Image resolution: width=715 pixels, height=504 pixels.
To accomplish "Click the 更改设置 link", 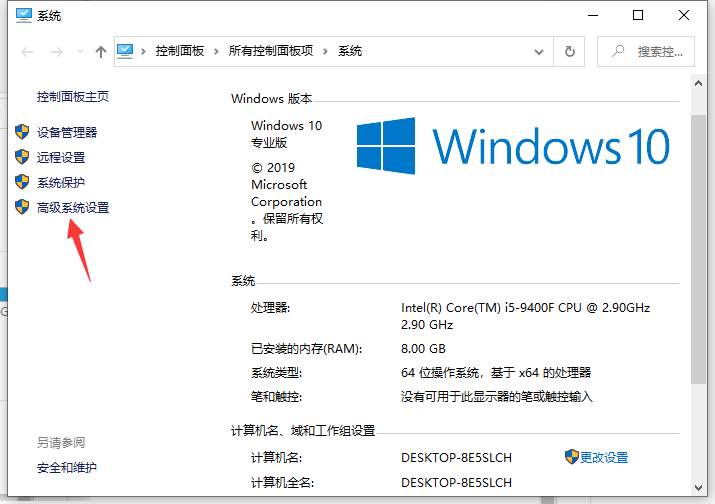I will pyautogui.click(x=604, y=457).
